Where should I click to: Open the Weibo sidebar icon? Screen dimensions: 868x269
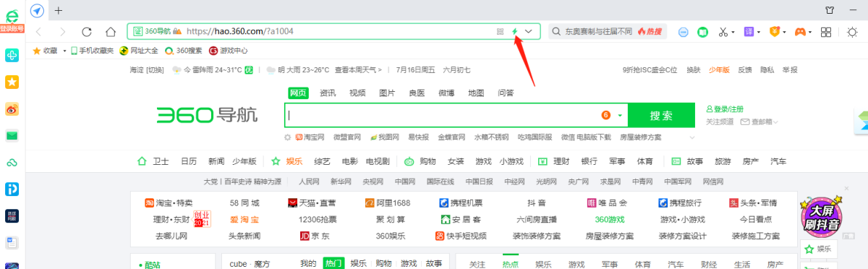[12, 109]
